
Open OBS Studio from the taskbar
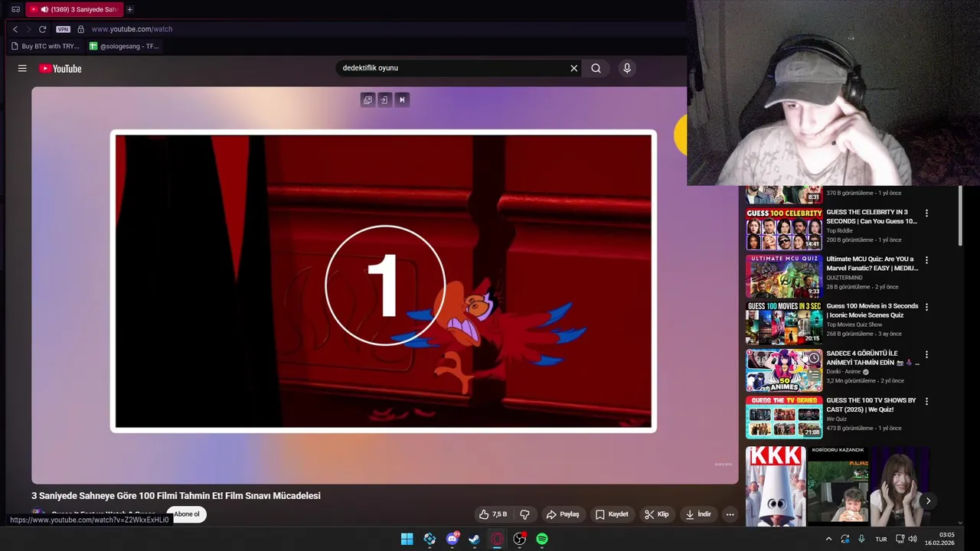click(x=520, y=539)
